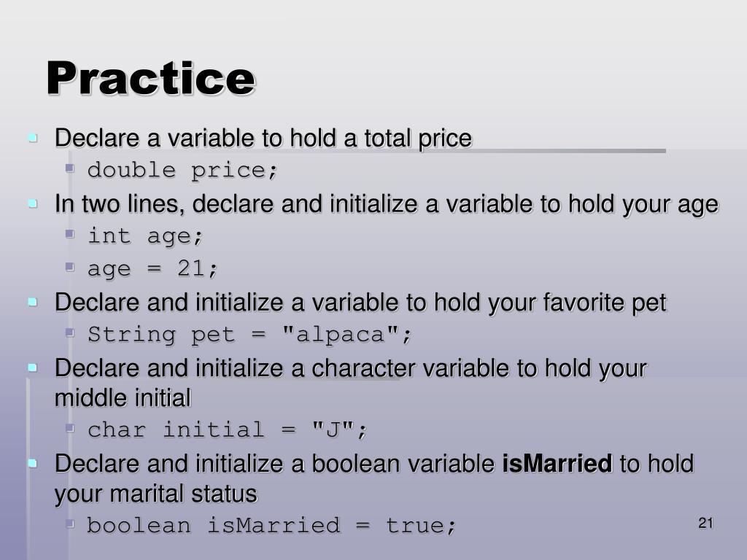Click sub-bullet square before 'double price;'
Image resolution: width=747 pixels, height=560 pixels.
pos(70,168)
